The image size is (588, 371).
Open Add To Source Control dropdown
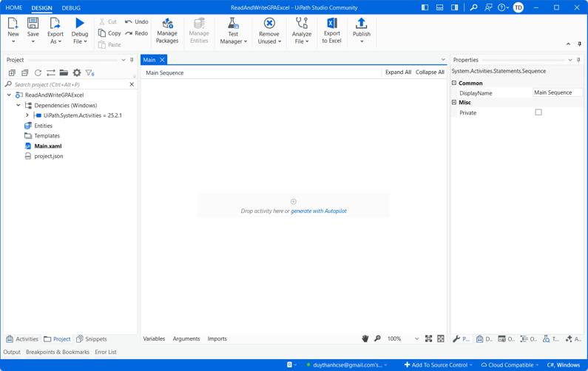(x=438, y=365)
